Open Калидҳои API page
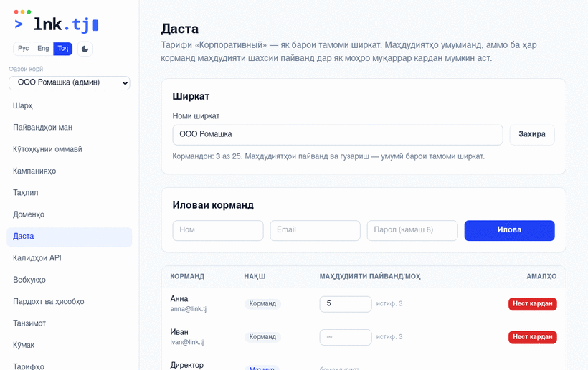588x370 pixels. (70, 258)
